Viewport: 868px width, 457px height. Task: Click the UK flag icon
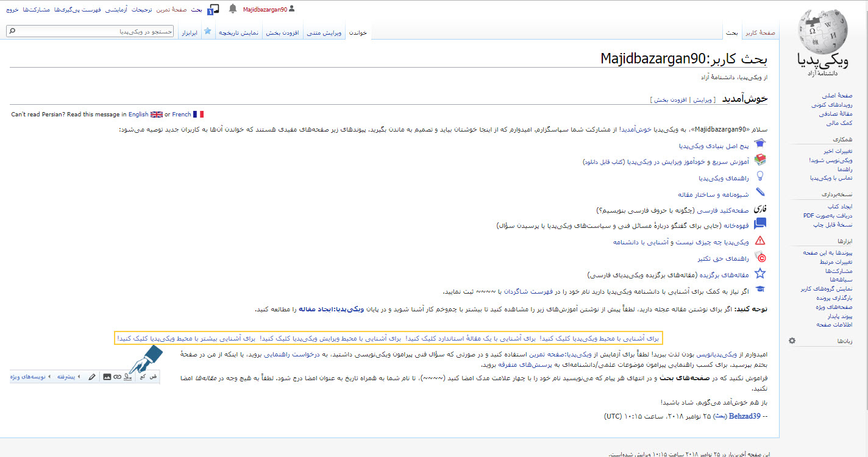point(157,114)
